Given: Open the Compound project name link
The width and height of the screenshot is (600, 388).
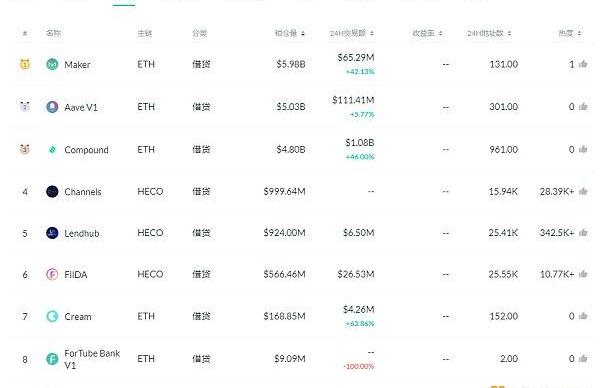Looking at the screenshot, I should [86, 150].
